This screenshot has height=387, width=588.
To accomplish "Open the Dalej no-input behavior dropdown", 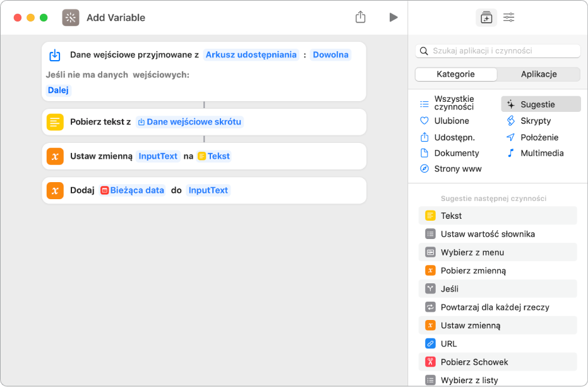I will [59, 90].
